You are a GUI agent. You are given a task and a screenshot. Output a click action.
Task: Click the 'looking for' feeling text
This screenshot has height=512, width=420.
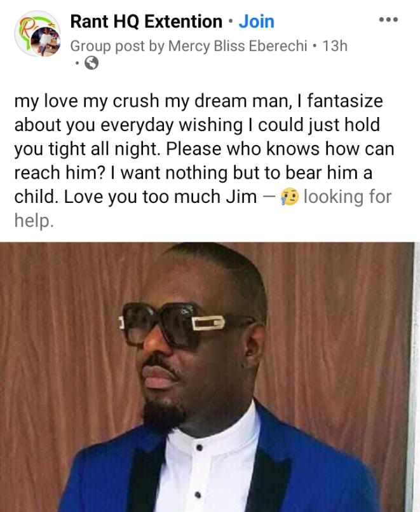(x=348, y=197)
